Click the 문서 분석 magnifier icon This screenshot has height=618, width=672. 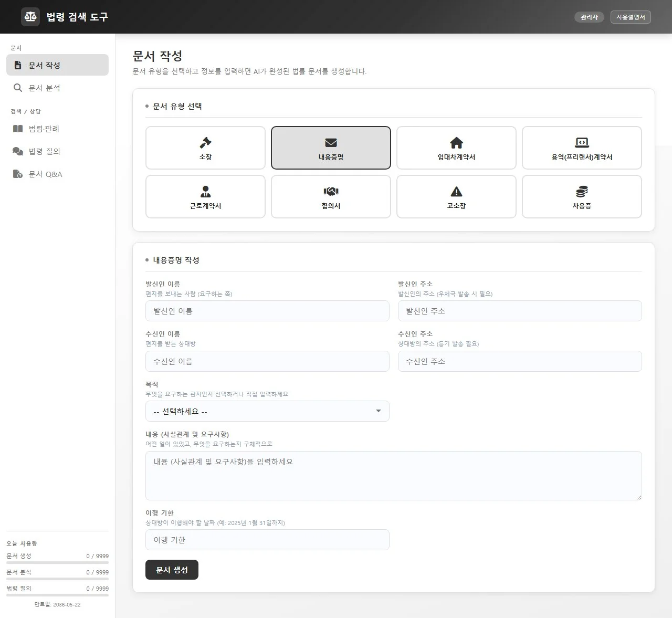tap(18, 88)
